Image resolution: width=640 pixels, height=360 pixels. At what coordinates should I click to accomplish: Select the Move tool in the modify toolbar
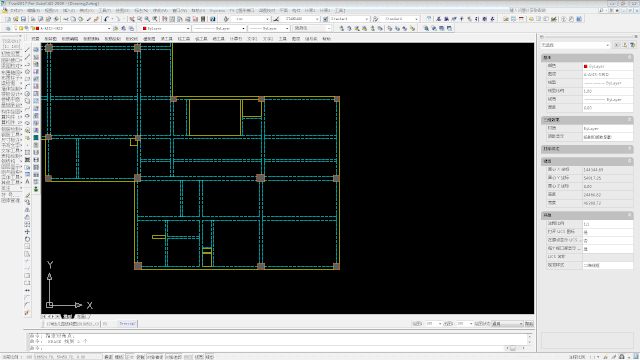[x=27, y=231]
